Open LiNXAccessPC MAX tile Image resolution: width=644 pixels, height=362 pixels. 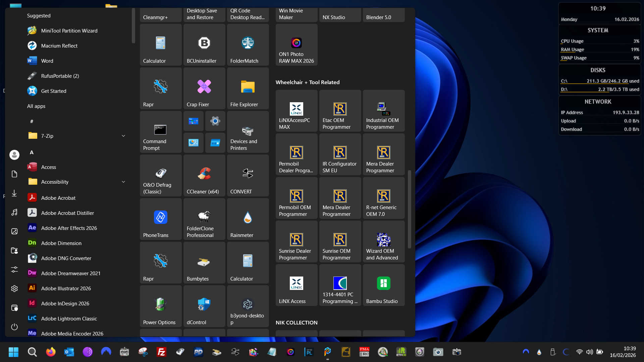[x=296, y=111]
